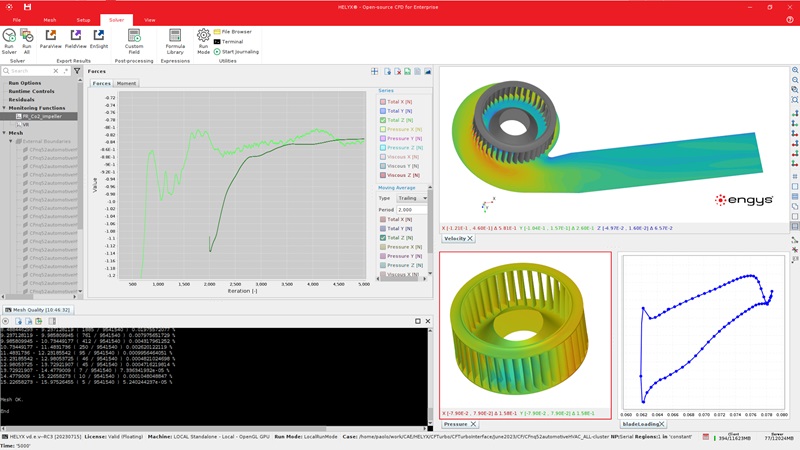Image resolution: width=800 pixels, height=450 pixels.
Task: Click the tree filter funnel icon
Action: coord(78,71)
